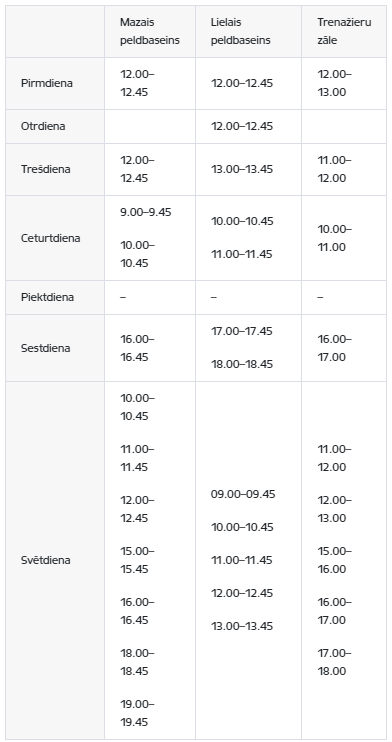The width and height of the screenshot is (392, 742).
Task: Select the Trešdiena row label
Action: click(45, 169)
